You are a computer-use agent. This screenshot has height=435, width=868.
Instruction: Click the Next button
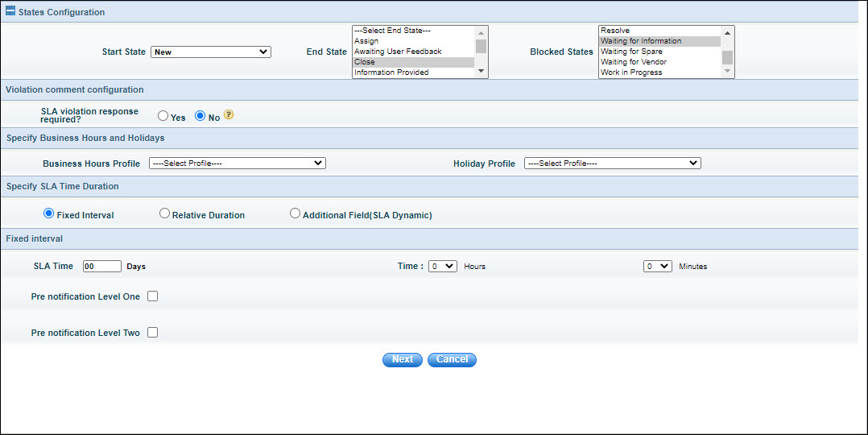coord(403,359)
